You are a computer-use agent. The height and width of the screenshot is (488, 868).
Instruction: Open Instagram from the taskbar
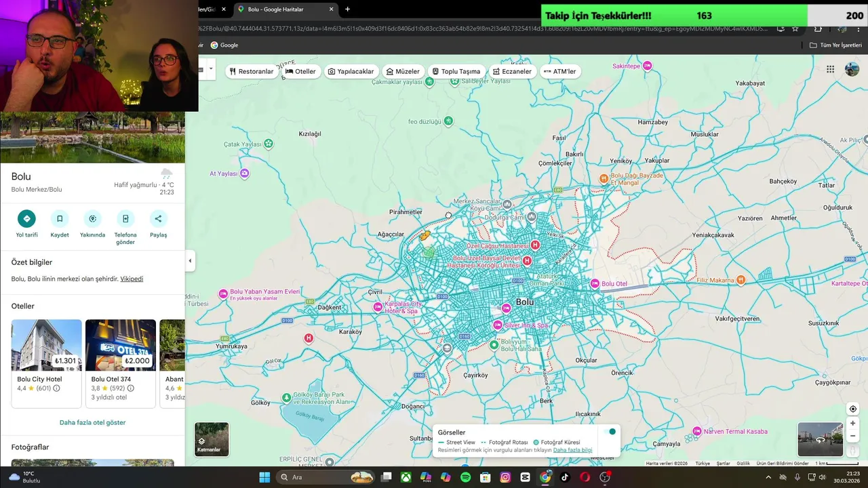[505, 477]
